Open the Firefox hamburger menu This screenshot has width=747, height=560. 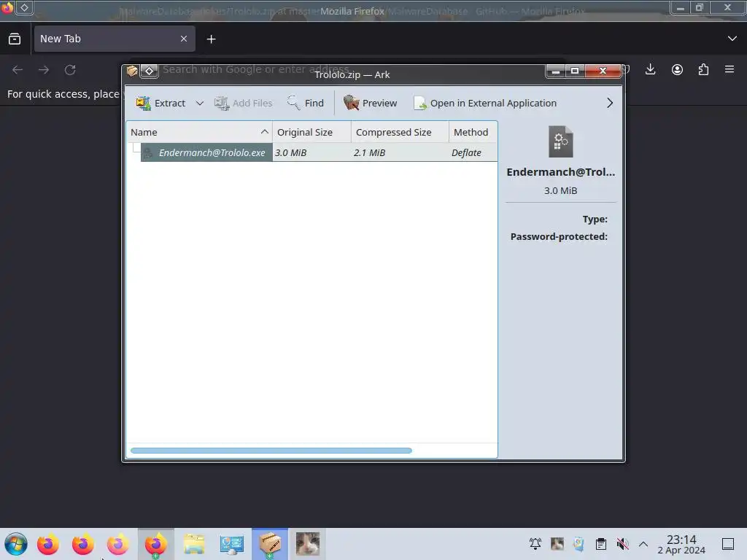[729, 69]
